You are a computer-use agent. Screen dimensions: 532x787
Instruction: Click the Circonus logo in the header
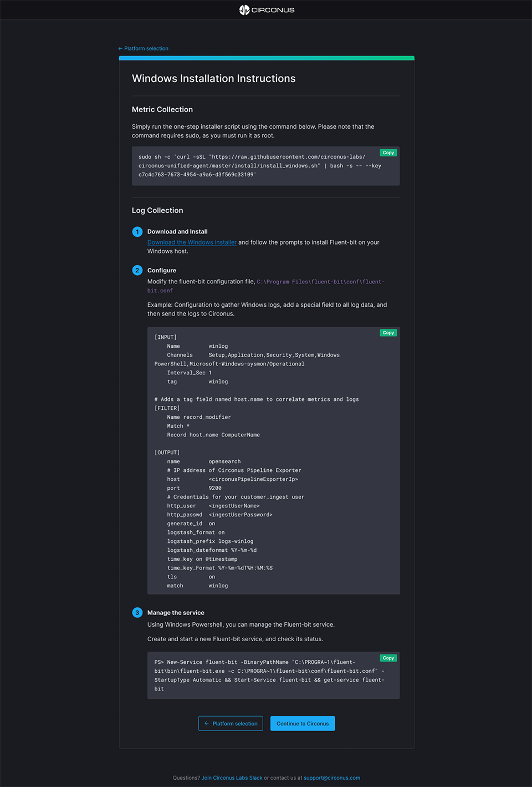pyautogui.click(x=267, y=10)
